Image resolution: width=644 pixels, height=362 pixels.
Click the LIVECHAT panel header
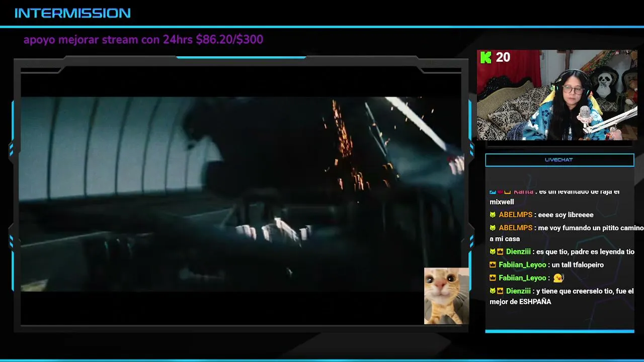tap(559, 160)
